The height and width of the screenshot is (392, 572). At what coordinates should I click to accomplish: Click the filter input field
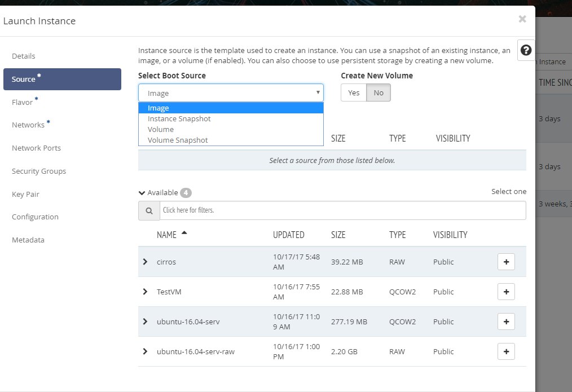coord(342,210)
